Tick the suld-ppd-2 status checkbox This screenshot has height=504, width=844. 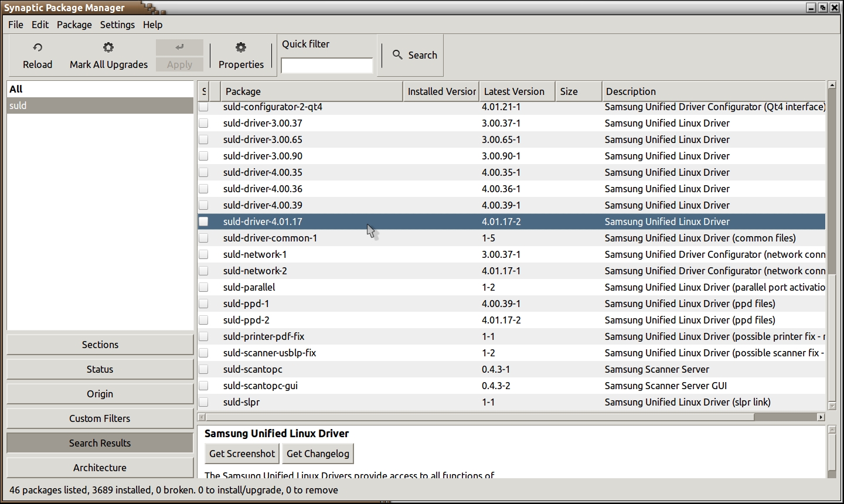(203, 320)
